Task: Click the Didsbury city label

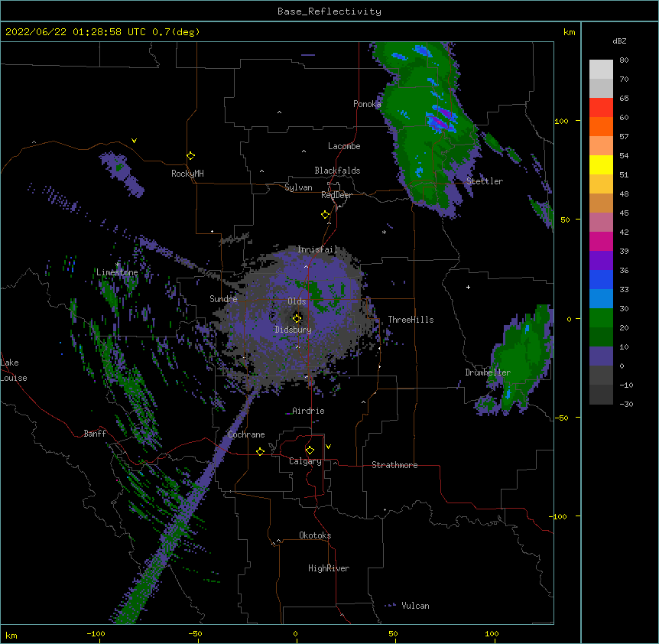Action: click(x=294, y=330)
